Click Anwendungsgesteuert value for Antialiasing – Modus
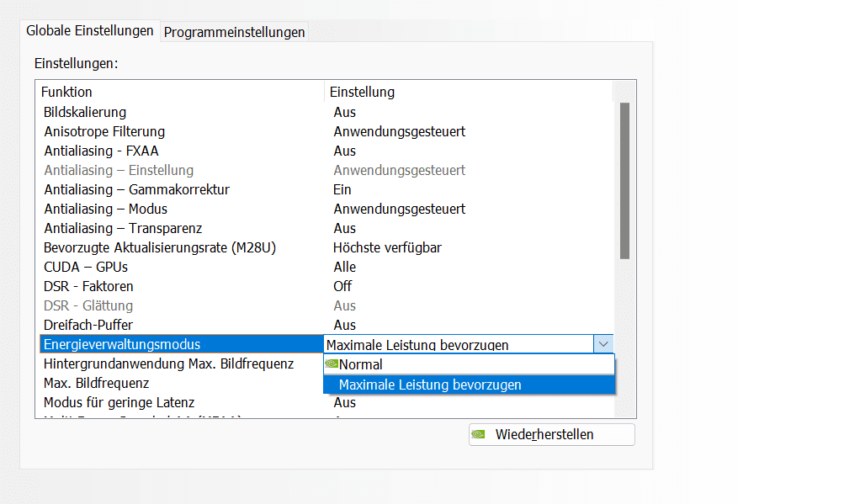 click(x=399, y=209)
